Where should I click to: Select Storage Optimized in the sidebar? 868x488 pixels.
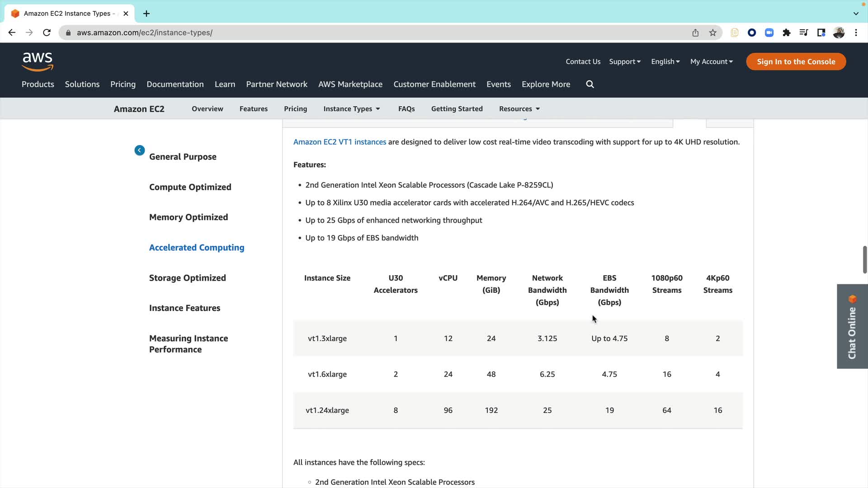tap(187, 278)
